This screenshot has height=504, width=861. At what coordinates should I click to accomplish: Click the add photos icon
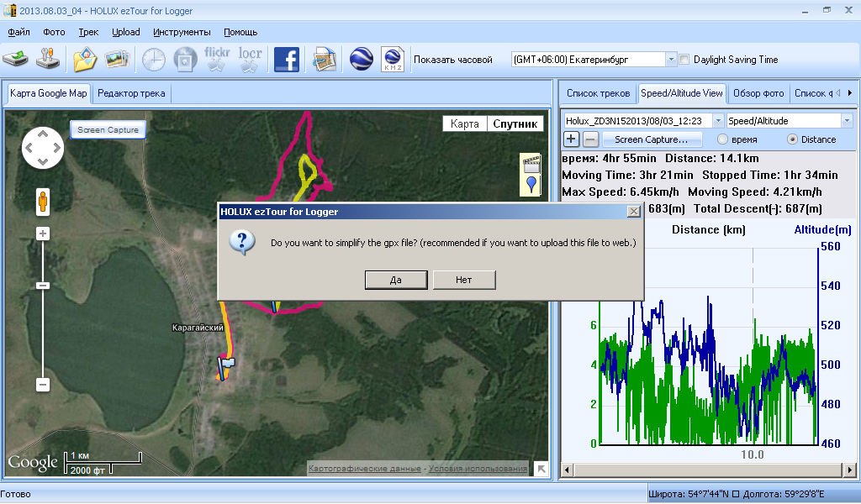coord(117,60)
